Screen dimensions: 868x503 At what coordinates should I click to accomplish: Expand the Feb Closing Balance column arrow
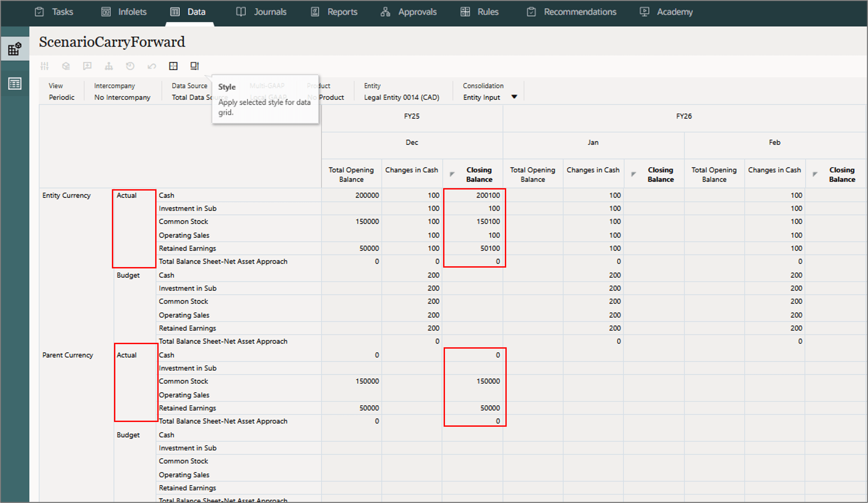pos(815,174)
